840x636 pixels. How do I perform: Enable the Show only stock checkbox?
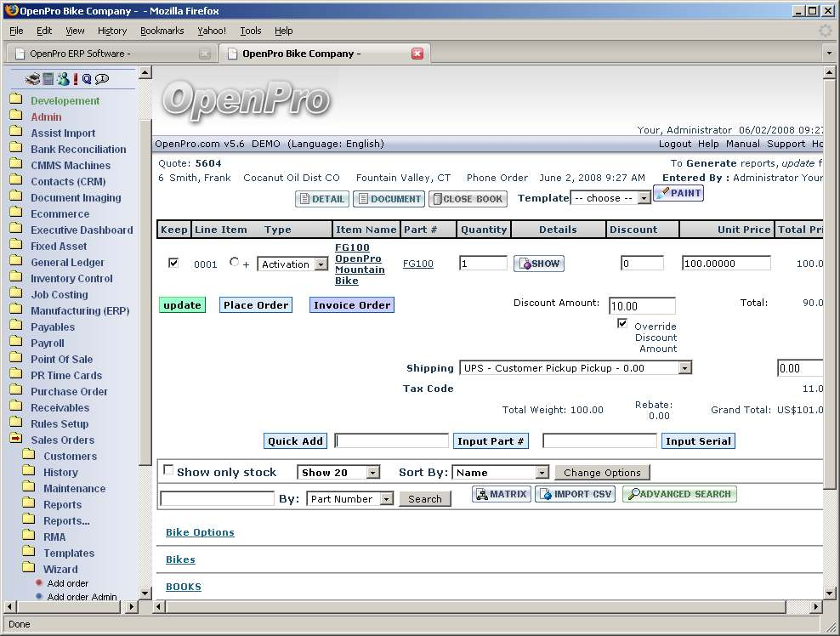pyautogui.click(x=168, y=470)
